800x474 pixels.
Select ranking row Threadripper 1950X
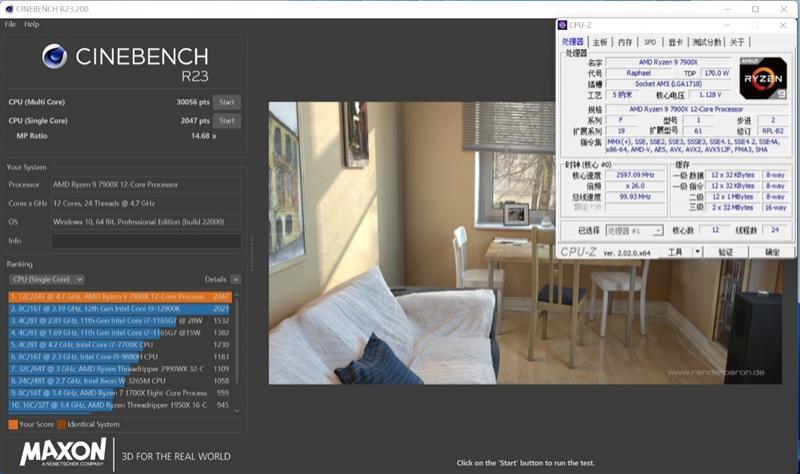pyautogui.click(x=120, y=405)
